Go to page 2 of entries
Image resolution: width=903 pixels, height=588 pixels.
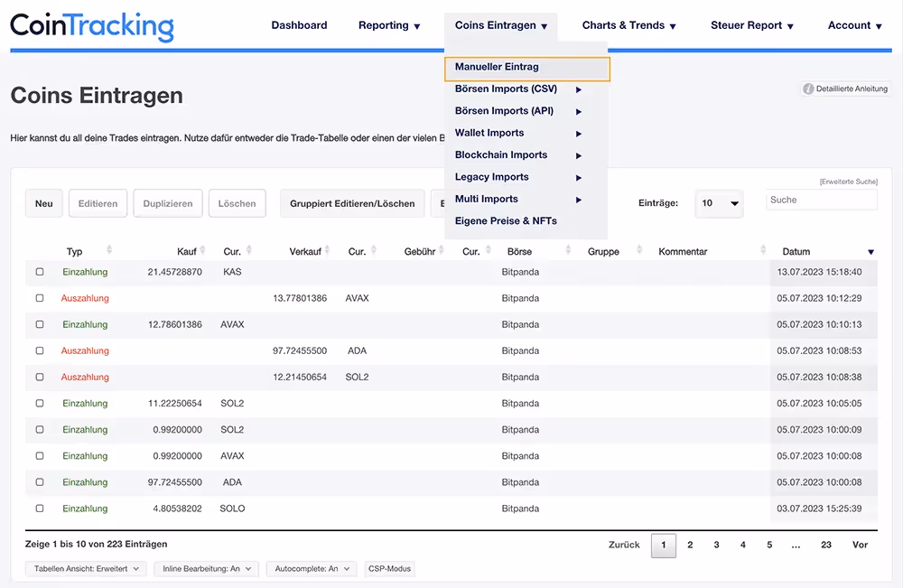[x=690, y=545]
